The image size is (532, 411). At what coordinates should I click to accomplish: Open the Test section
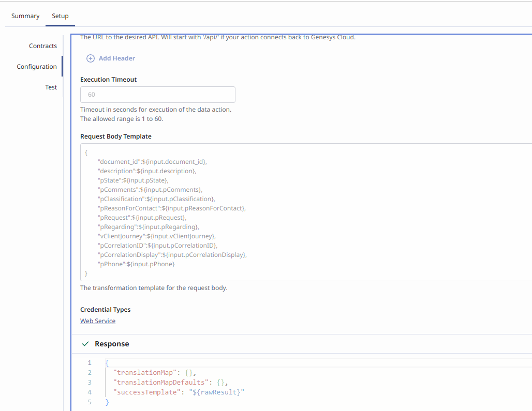click(x=51, y=87)
